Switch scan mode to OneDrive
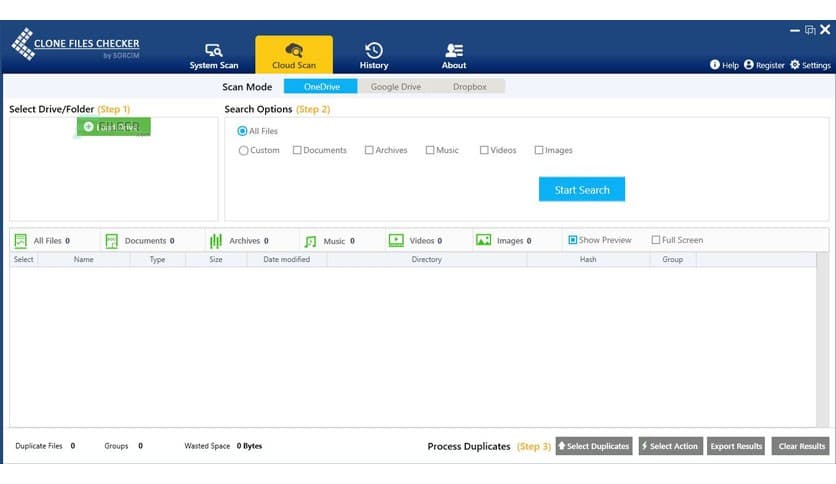Screen dimensions: 836x484 tap(320, 86)
